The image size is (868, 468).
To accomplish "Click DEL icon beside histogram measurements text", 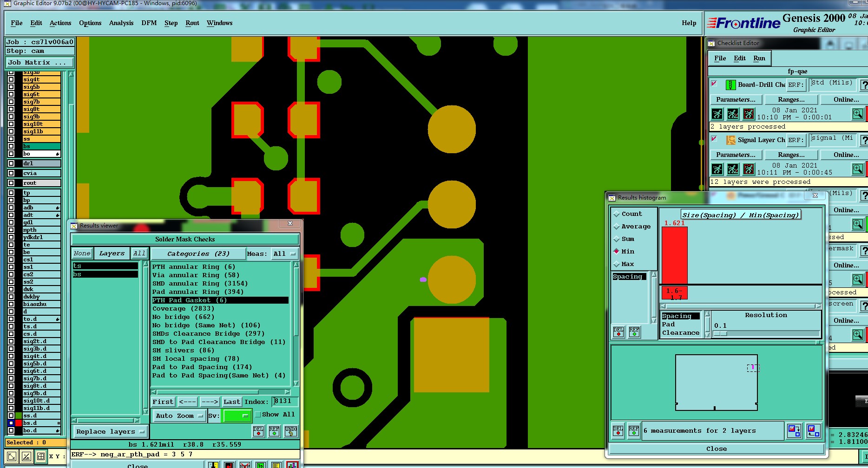I will [x=618, y=431].
